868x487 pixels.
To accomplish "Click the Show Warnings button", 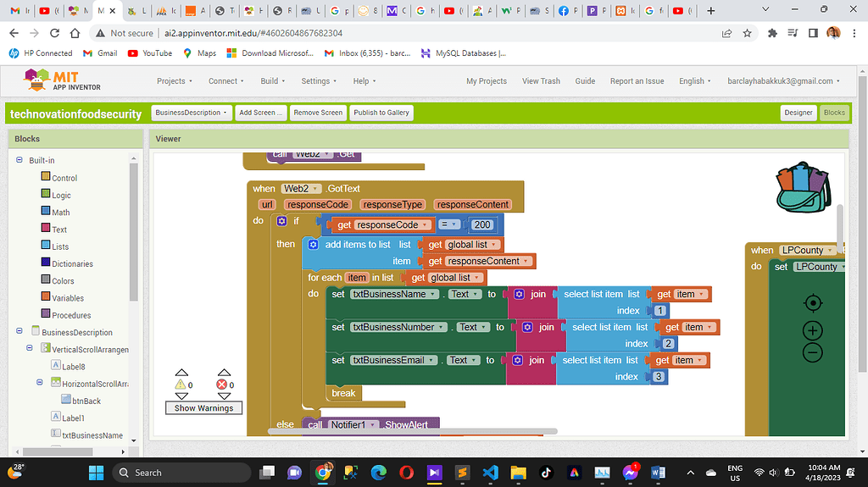I will pyautogui.click(x=203, y=408).
